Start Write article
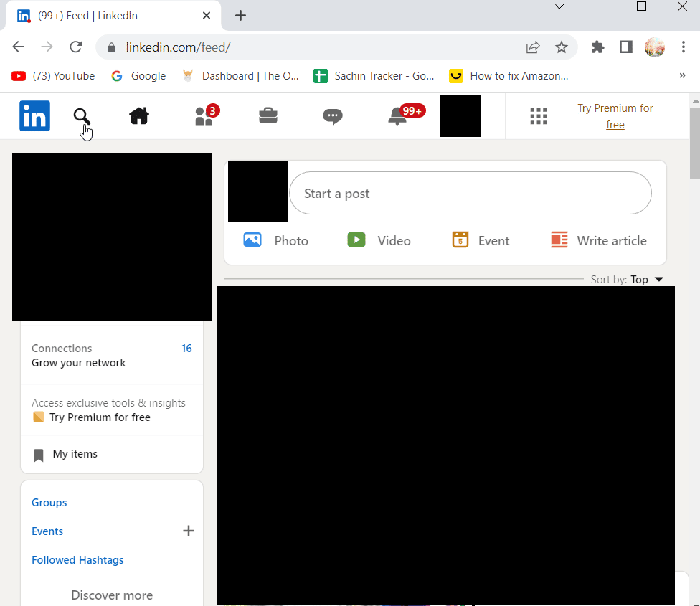 click(599, 240)
